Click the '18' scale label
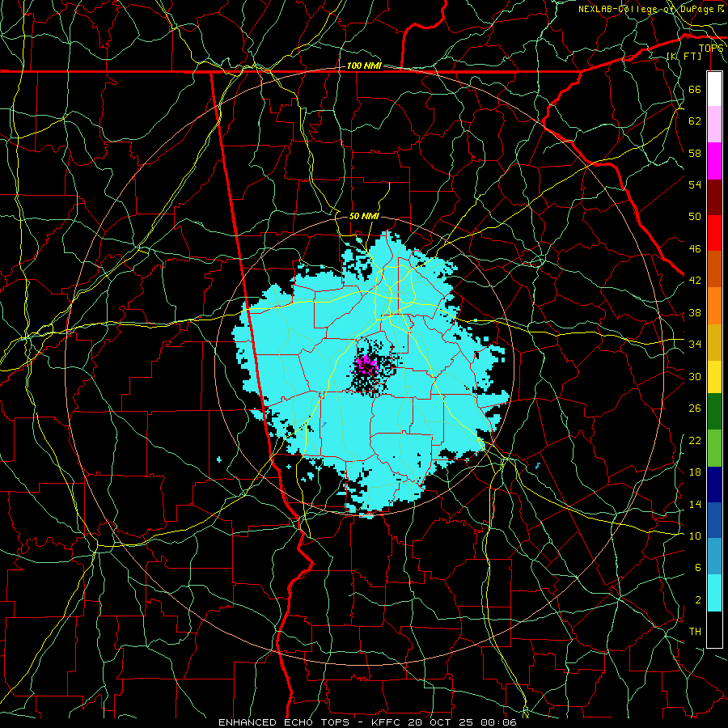728x728 pixels. 695,472
